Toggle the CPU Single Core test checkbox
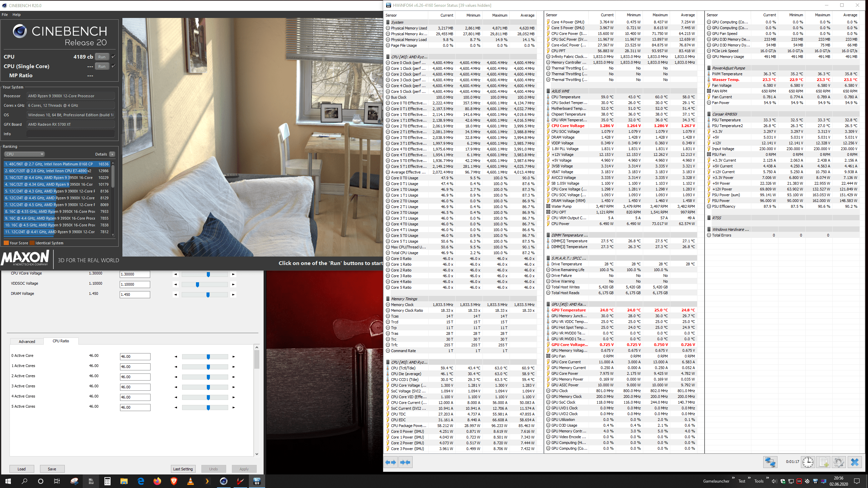Image resolution: width=868 pixels, height=488 pixels. point(114,66)
